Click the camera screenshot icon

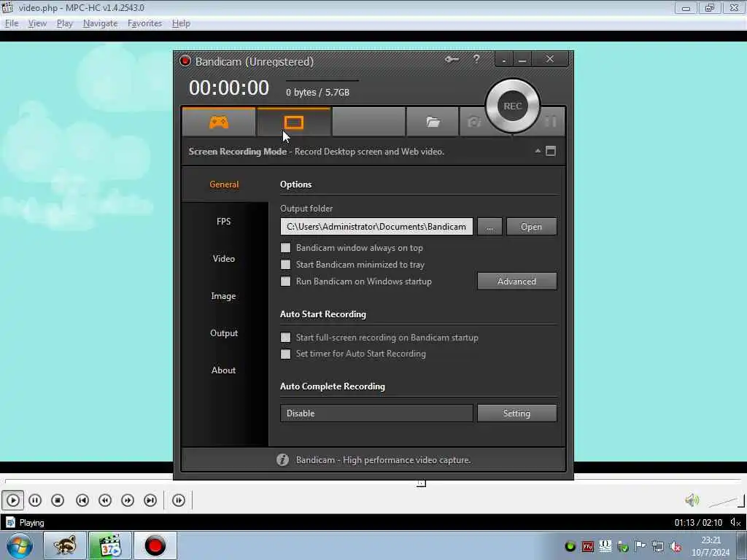click(x=474, y=122)
